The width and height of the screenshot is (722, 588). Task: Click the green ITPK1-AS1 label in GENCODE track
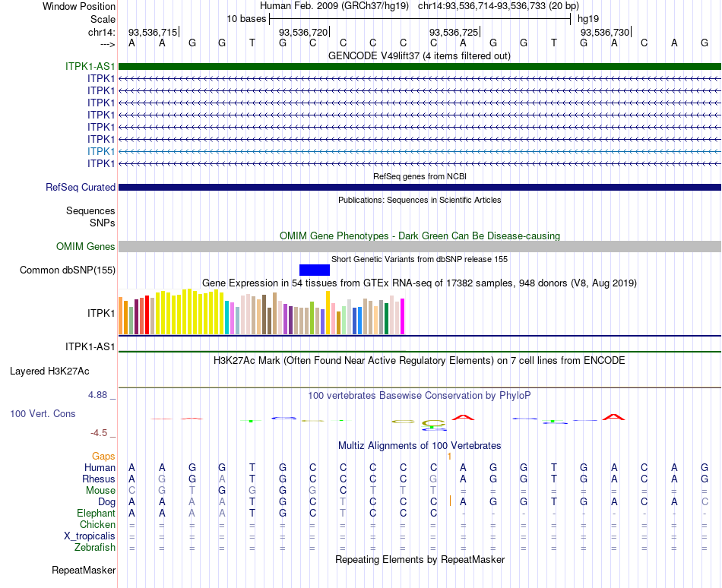[x=90, y=66]
